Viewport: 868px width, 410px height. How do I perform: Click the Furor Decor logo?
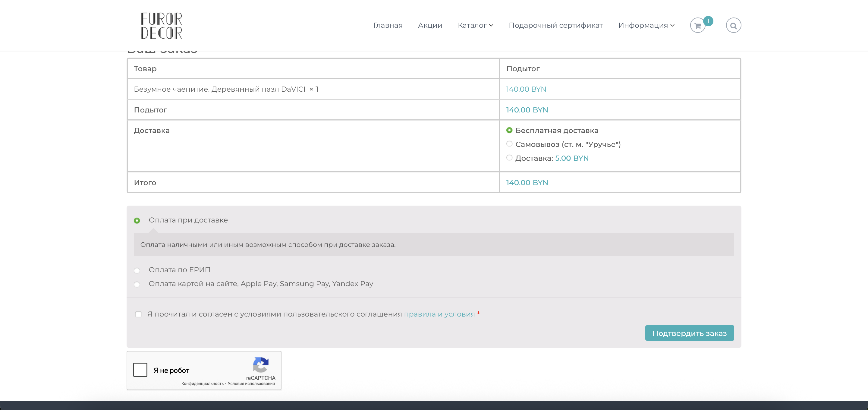tap(161, 26)
